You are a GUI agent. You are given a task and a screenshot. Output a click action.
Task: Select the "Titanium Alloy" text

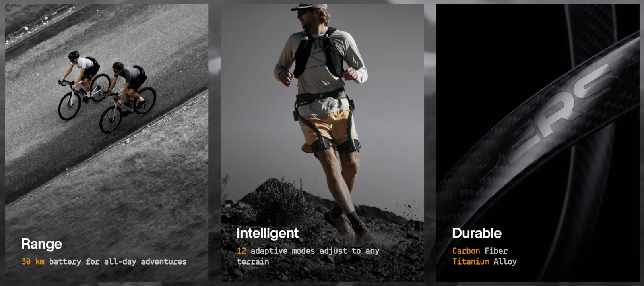[484, 262]
